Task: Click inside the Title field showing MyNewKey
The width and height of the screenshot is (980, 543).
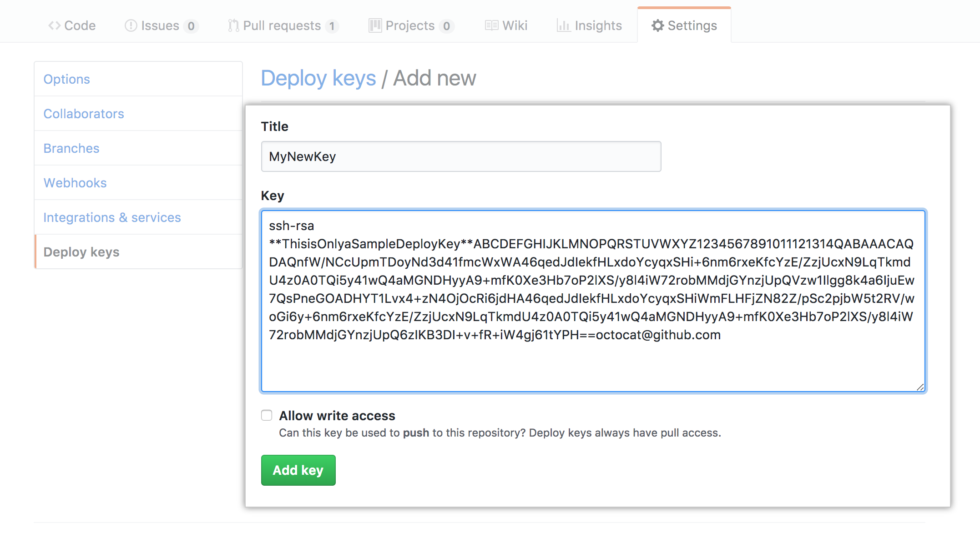Action: [460, 156]
